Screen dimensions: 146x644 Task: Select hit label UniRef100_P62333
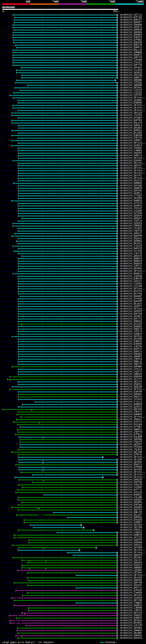click(x=131, y=181)
